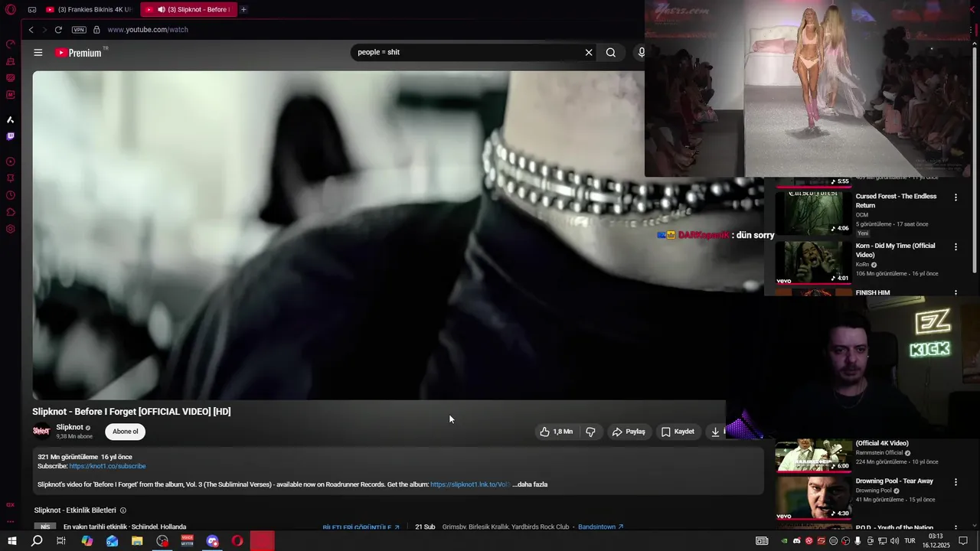Open OBS Studio taskbar icon
Screen dimensions: 980x551
[x=162, y=541]
